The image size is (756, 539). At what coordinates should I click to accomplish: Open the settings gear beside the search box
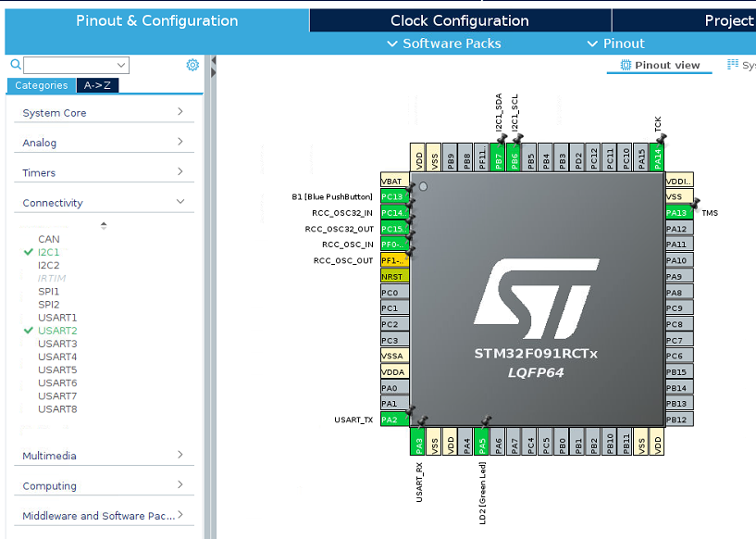click(x=192, y=65)
